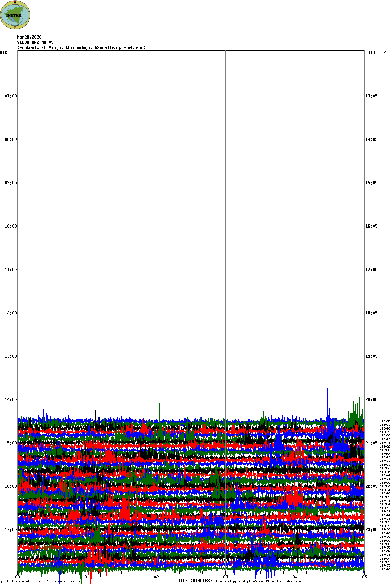Select the VIEJO HNZ NU 05 station title

35,42
